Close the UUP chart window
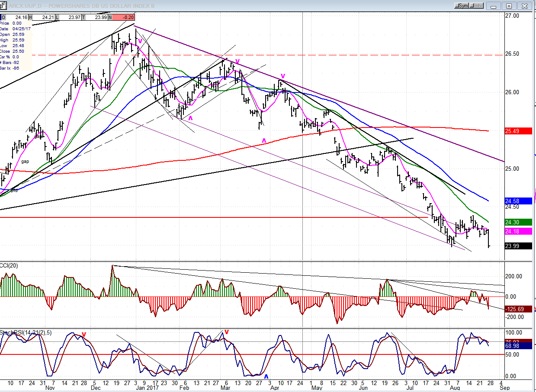This screenshot has width=536, height=392. click(524, 6)
